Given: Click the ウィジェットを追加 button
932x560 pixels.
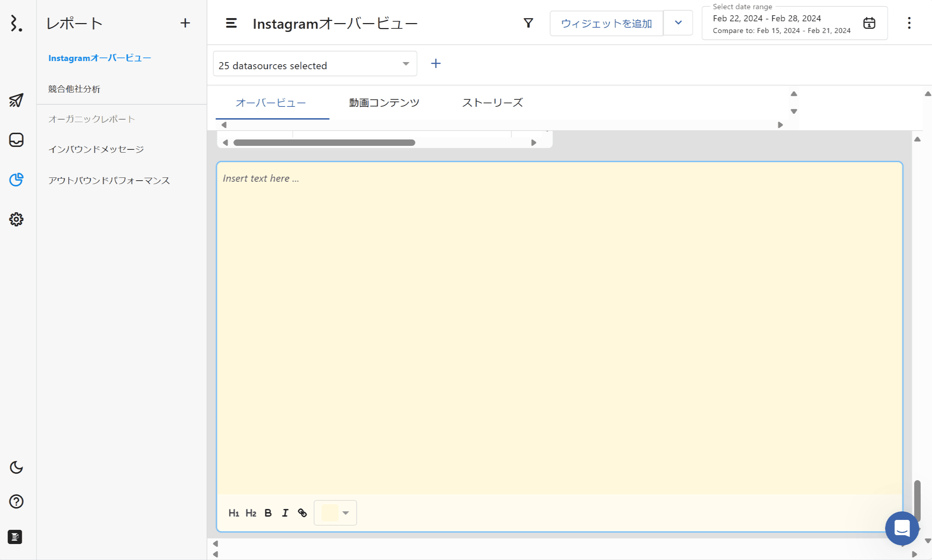Looking at the screenshot, I should point(606,23).
